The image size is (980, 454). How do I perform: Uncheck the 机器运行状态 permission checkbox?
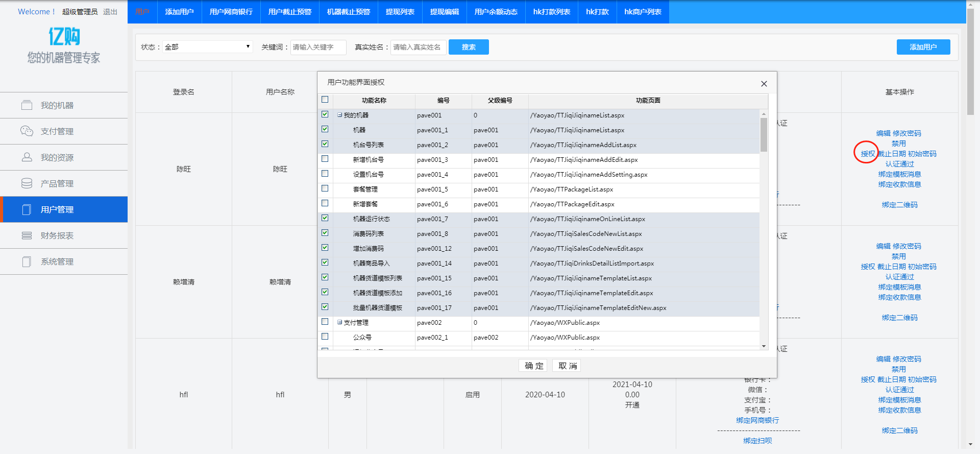(325, 218)
